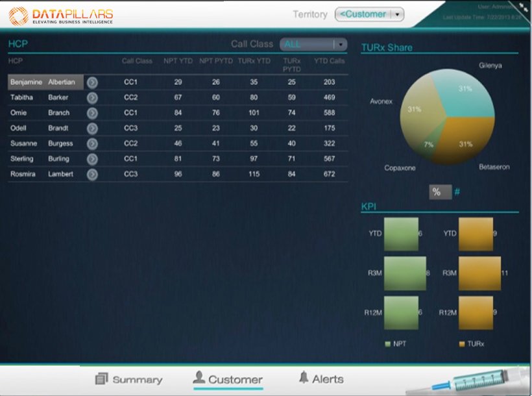Screen dimensions: 532x396
Task: Click the Customer person icon
Action: (x=199, y=377)
